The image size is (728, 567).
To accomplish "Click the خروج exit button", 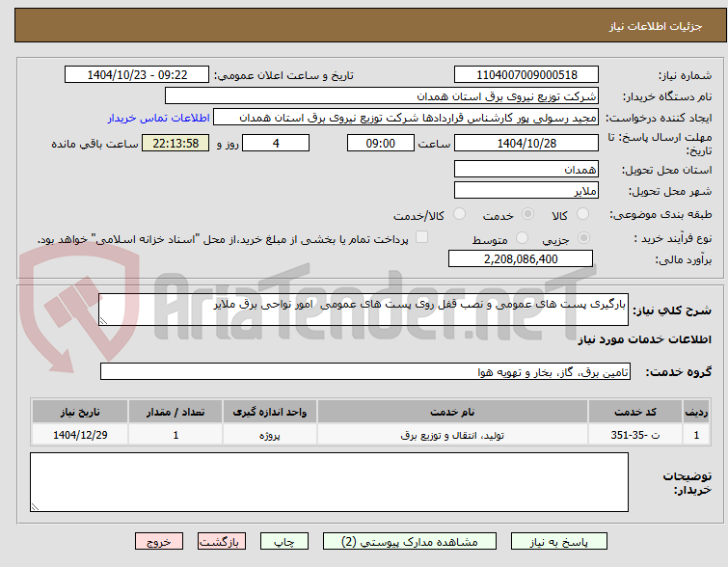I will (159, 542).
